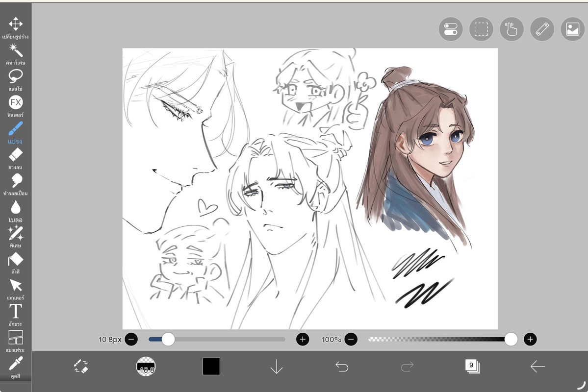Redo the undone stroke

pos(407,366)
